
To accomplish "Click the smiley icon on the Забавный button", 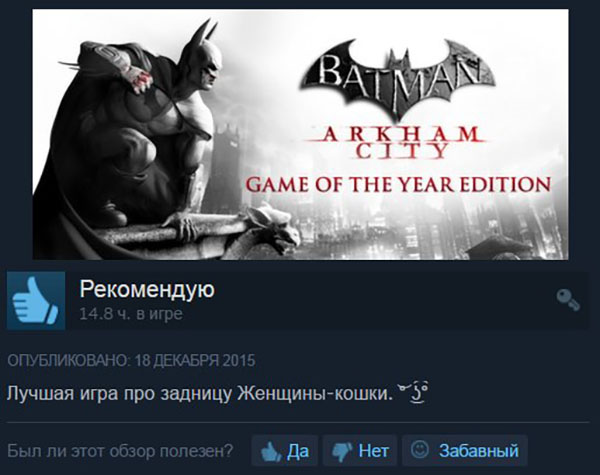I will pyautogui.click(x=420, y=449).
